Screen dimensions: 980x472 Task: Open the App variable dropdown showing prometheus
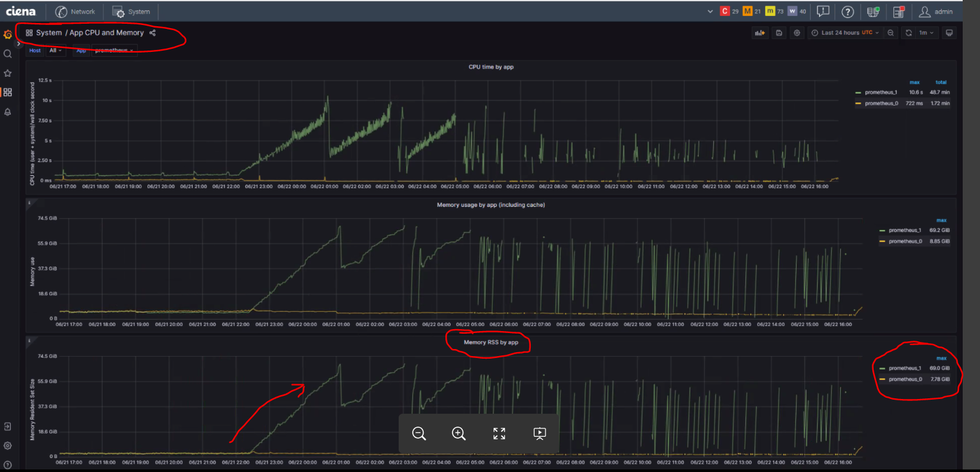(x=115, y=50)
